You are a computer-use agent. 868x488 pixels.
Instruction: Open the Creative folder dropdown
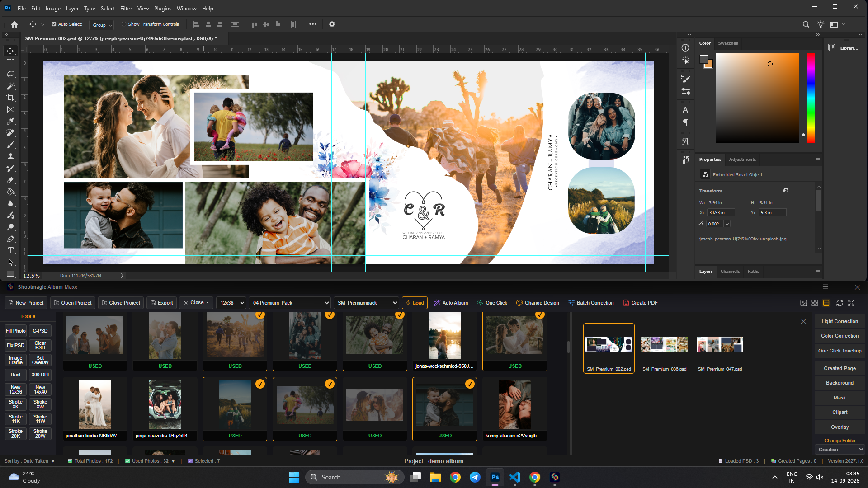click(840, 450)
